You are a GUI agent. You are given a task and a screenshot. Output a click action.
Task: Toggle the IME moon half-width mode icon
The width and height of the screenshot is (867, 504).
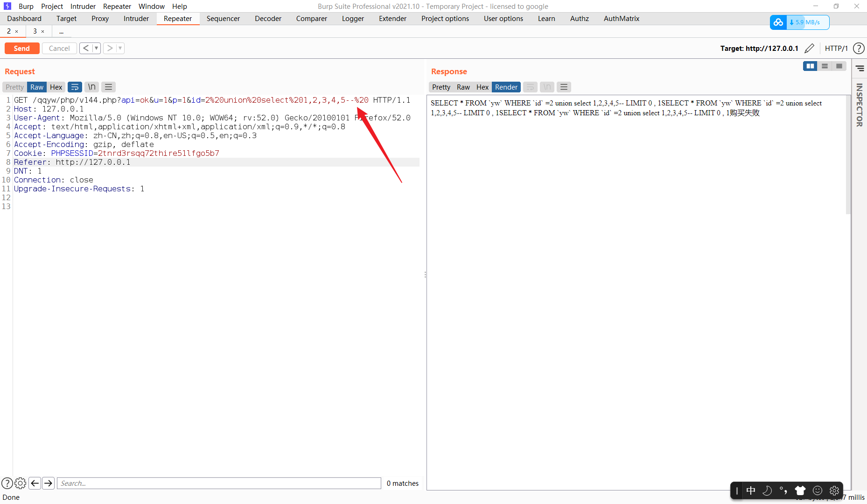pos(767,490)
